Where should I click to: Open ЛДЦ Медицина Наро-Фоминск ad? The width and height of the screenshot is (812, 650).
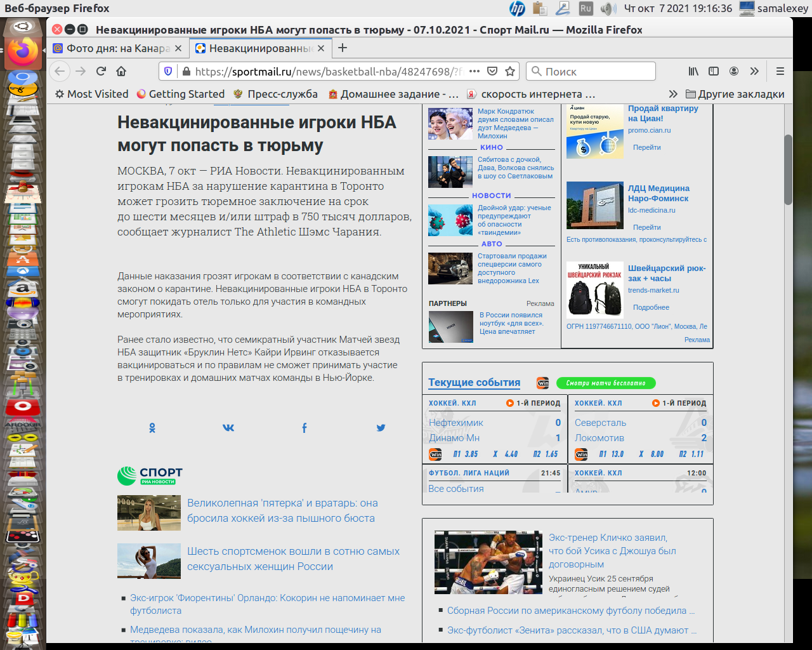point(658,194)
